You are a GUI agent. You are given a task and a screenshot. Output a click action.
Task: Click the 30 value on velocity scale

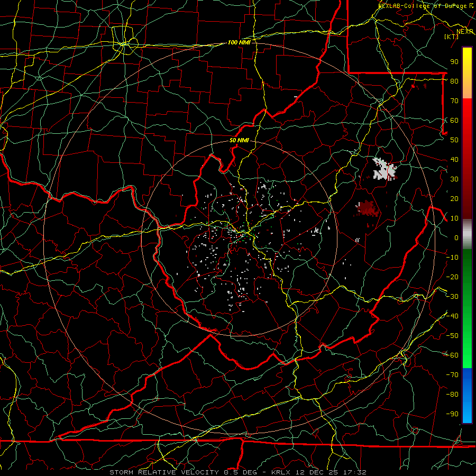454,179
